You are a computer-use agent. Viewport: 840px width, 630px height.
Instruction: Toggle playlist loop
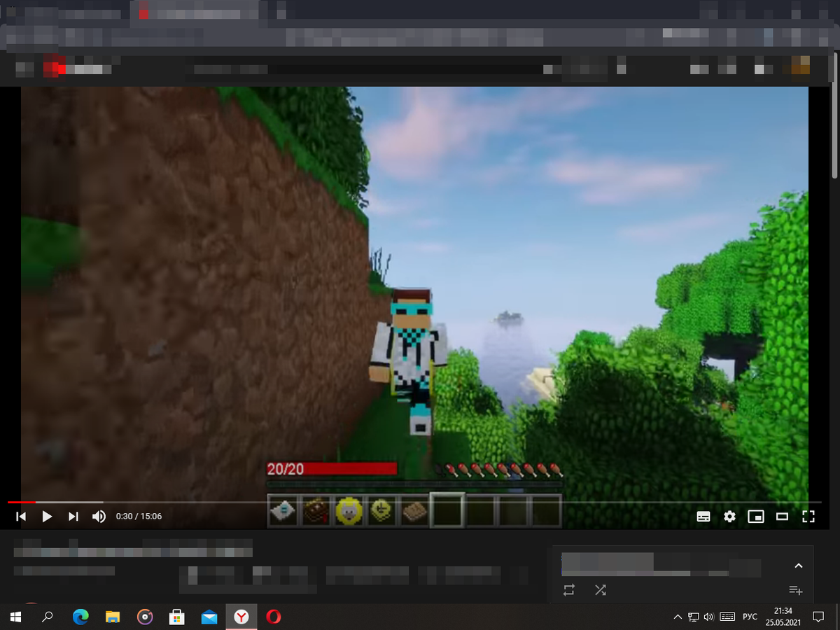pyautogui.click(x=568, y=589)
